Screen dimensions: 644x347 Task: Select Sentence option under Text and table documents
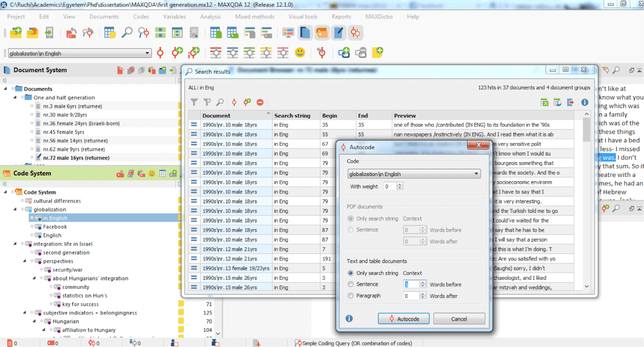tap(350, 284)
